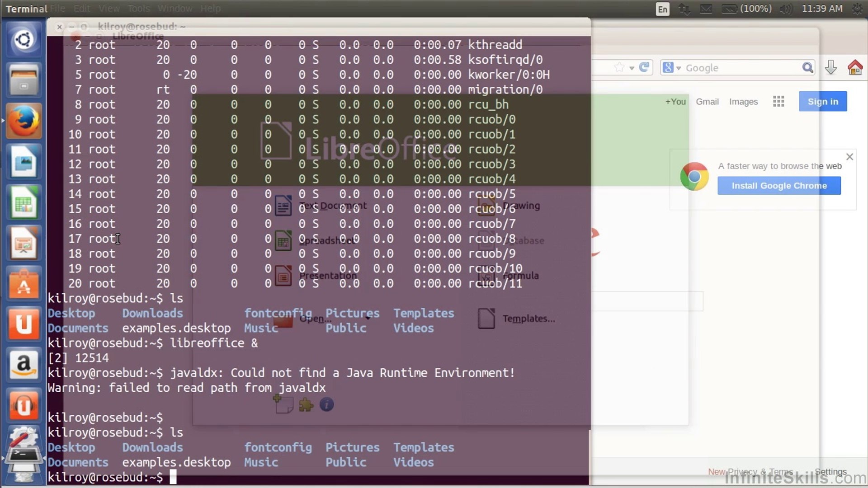
Task: Dismiss the Chrome promotion with X
Action: [x=849, y=157]
